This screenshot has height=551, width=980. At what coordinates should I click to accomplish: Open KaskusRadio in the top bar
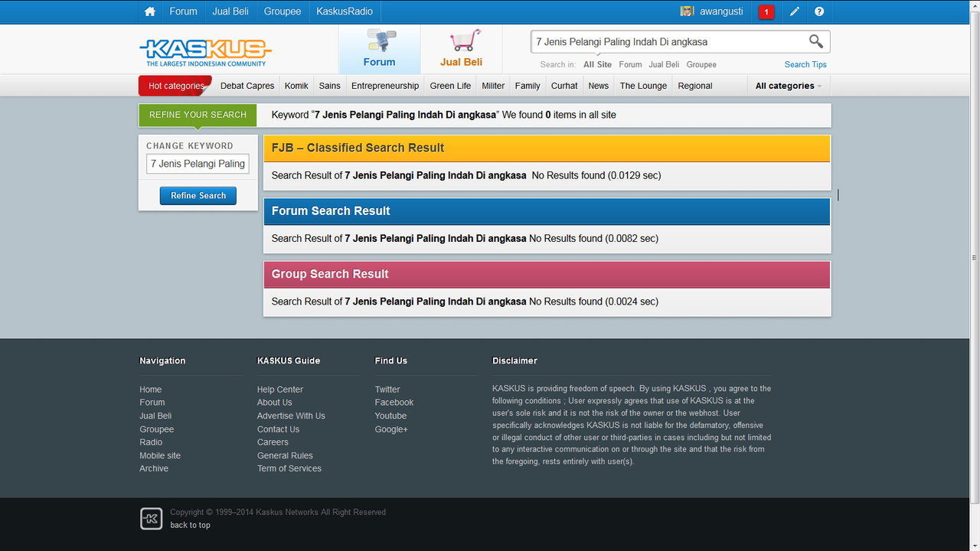click(345, 11)
